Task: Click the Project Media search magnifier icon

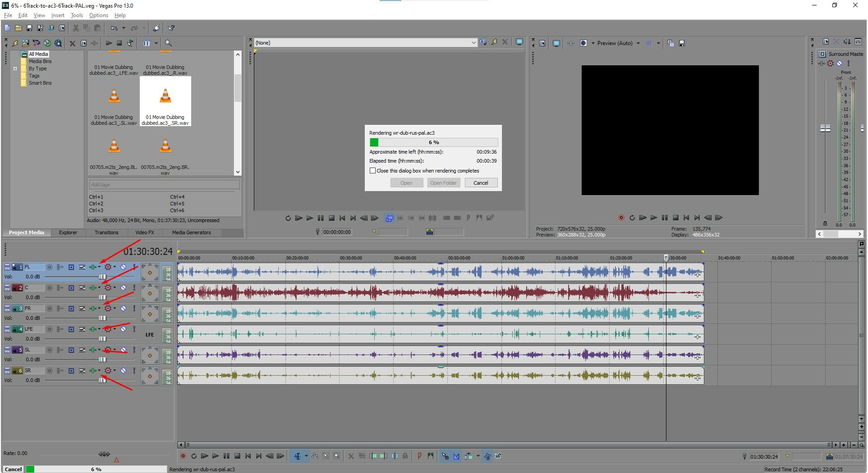Action: pyautogui.click(x=168, y=43)
